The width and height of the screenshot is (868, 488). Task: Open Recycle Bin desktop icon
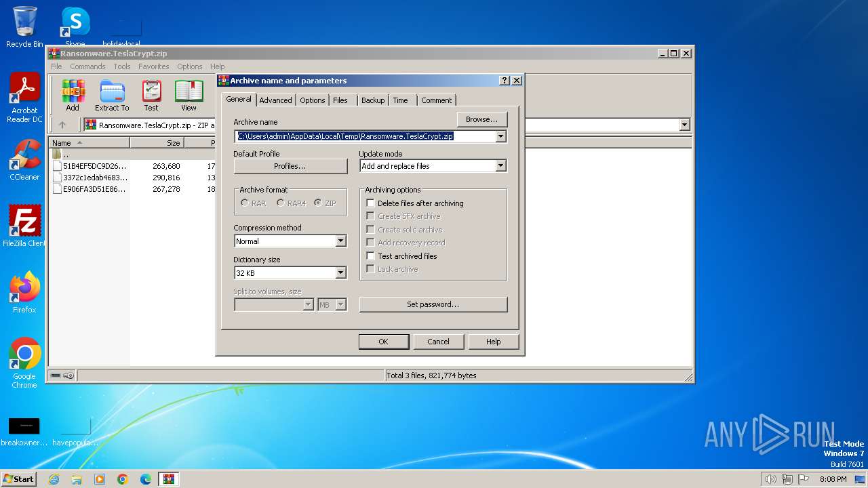pyautogui.click(x=24, y=27)
